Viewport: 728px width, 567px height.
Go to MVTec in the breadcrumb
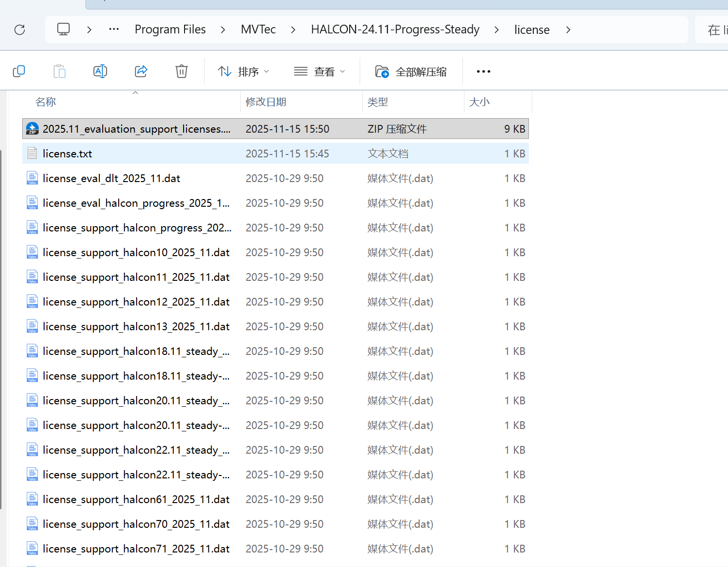click(258, 30)
